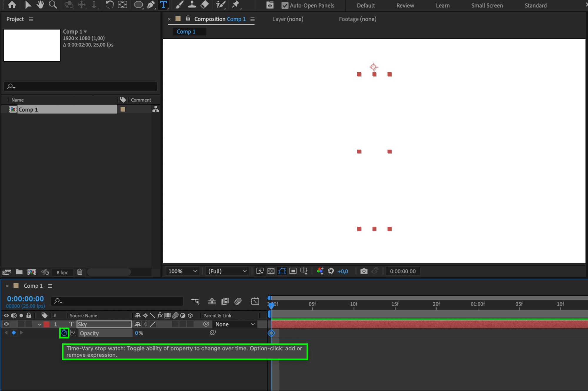This screenshot has width=588, height=391.
Task: Click the Opacity 0% value
Action: 139,333
